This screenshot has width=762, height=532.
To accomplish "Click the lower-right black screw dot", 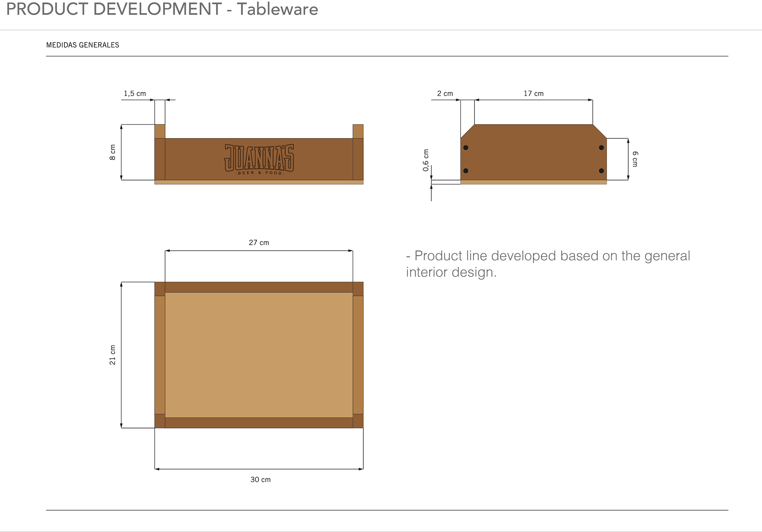I will [x=601, y=171].
